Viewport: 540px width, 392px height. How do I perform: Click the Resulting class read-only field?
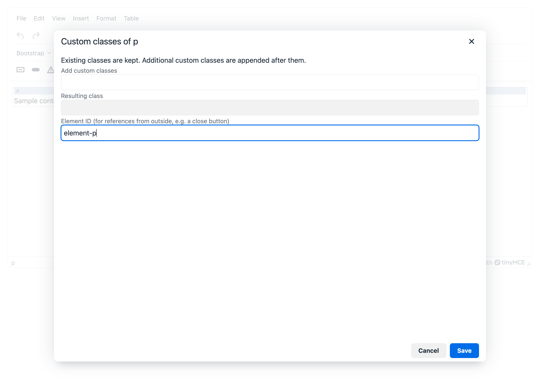pos(270,108)
